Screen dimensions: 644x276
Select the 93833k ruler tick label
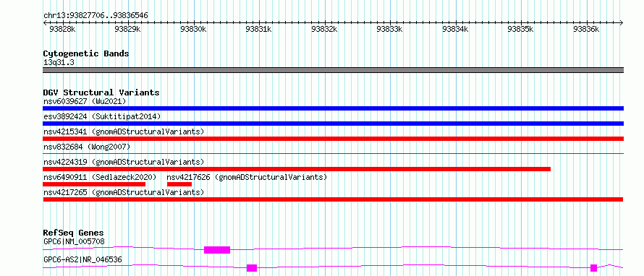(390, 29)
